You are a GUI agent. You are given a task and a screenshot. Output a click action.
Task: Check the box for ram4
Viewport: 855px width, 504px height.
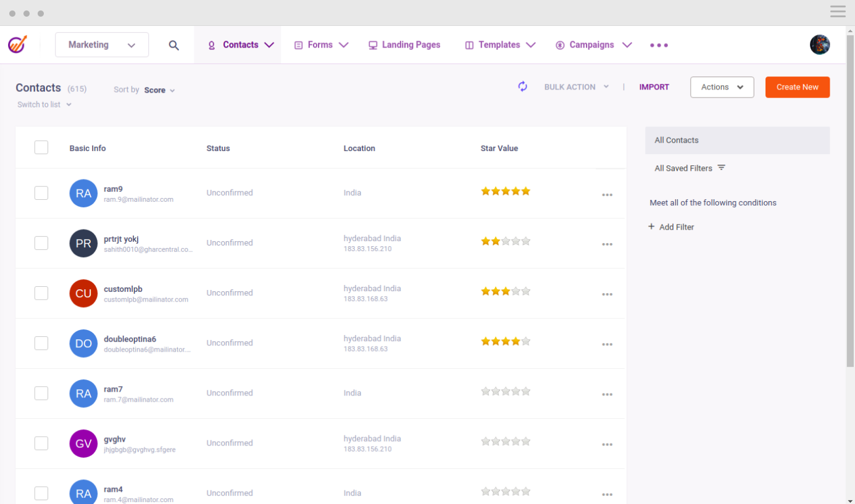pos(41,493)
